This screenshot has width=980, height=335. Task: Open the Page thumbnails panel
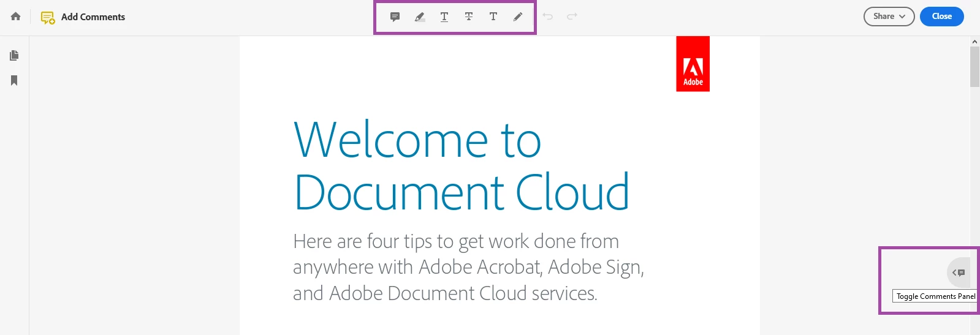coord(14,56)
